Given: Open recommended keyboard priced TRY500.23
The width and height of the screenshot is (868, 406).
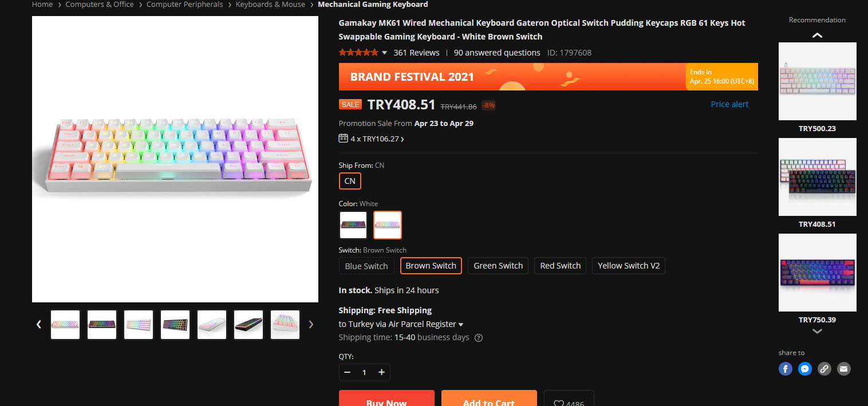Looking at the screenshot, I should (818, 81).
